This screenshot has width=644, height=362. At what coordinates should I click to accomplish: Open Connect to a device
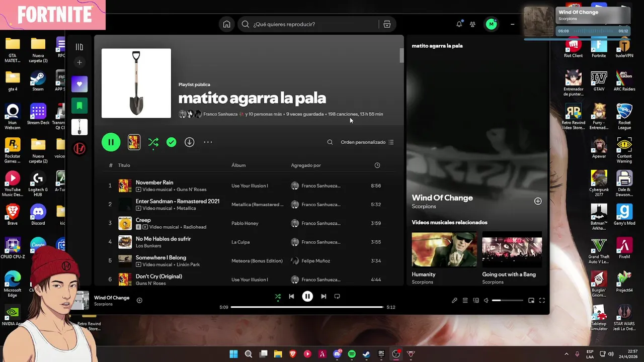pos(476,301)
